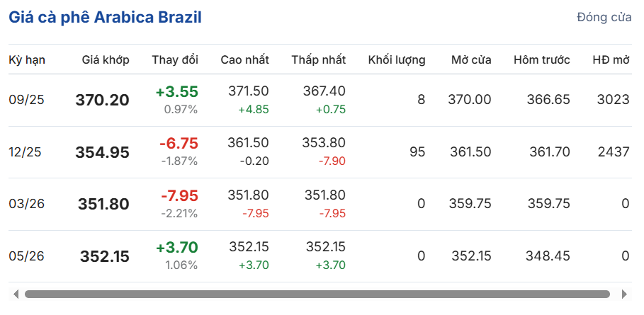Click the Khối lượng column header
Screen dimensions: 644x315
pos(397,60)
